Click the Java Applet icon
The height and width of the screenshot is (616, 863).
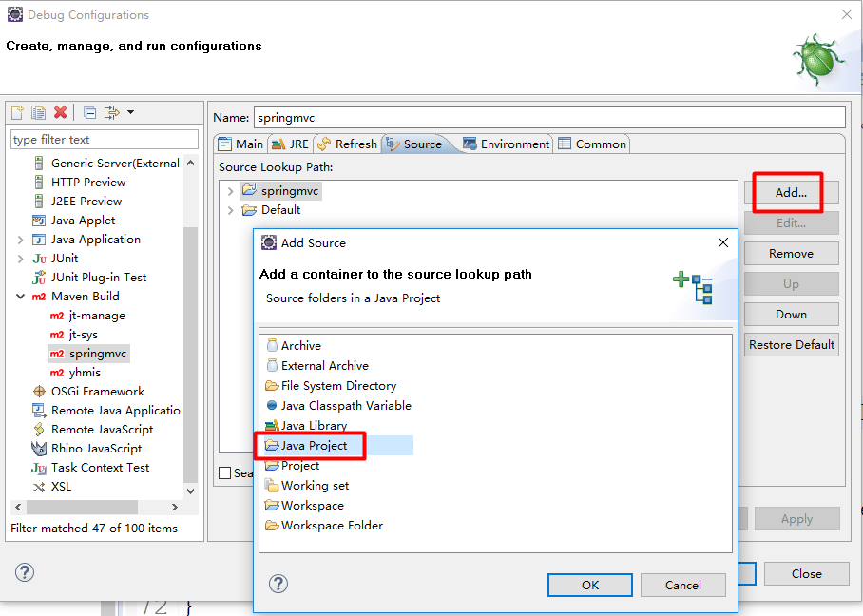click(39, 221)
